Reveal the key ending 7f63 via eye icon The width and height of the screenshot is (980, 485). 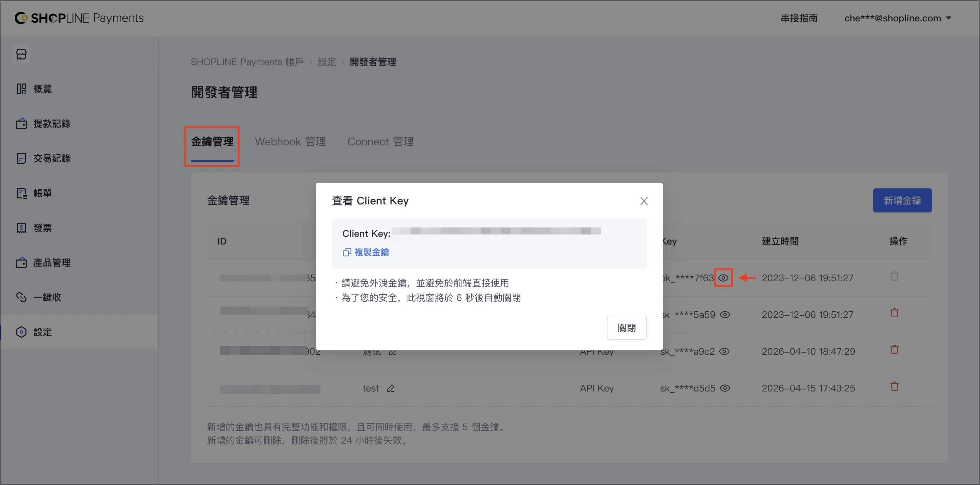coord(723,278)
